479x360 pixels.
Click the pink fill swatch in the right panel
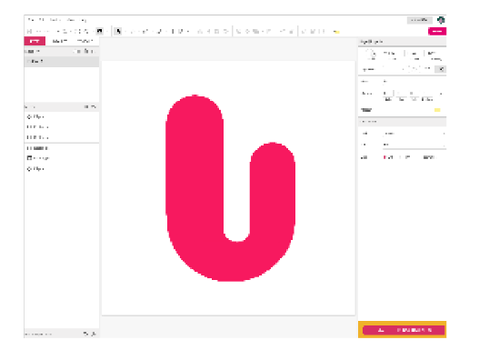point(385,157)
